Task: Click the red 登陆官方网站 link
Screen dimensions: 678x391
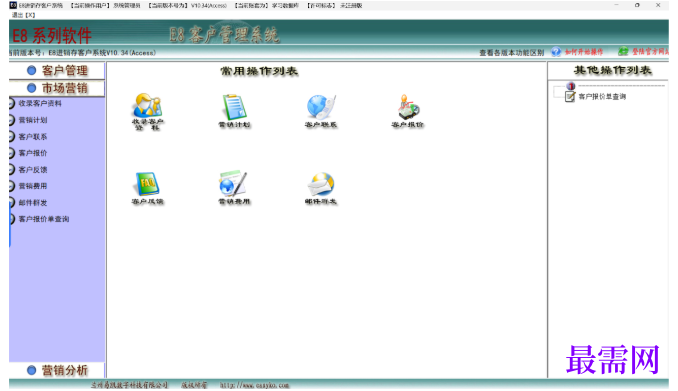Action: point(651,51)
